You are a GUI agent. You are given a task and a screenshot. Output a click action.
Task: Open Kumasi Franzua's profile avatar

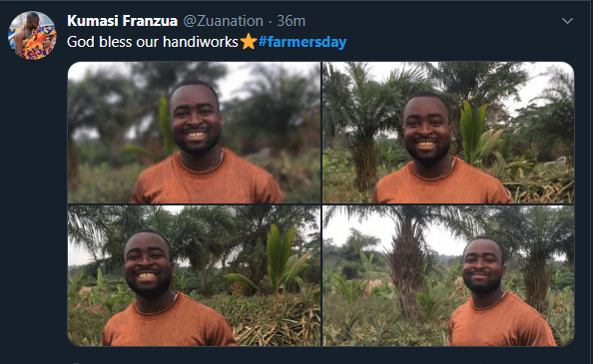coord(33,35)
